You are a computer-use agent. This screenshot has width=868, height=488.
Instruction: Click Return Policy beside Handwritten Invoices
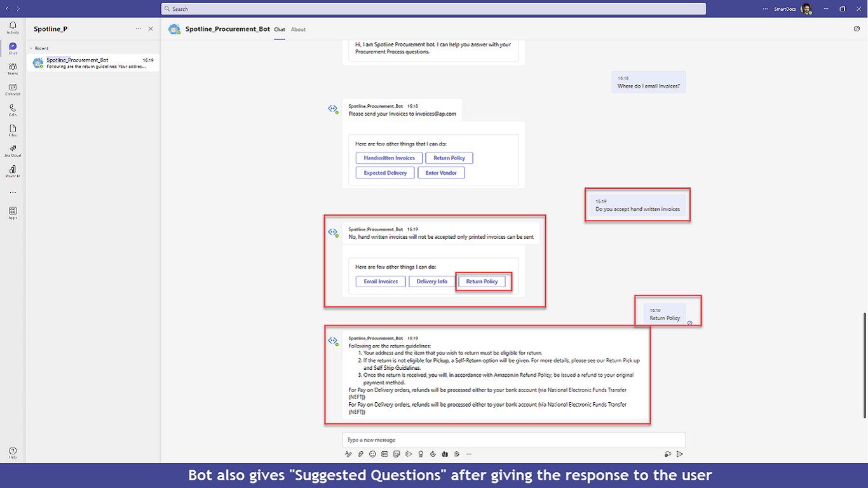tap(449, 158)
